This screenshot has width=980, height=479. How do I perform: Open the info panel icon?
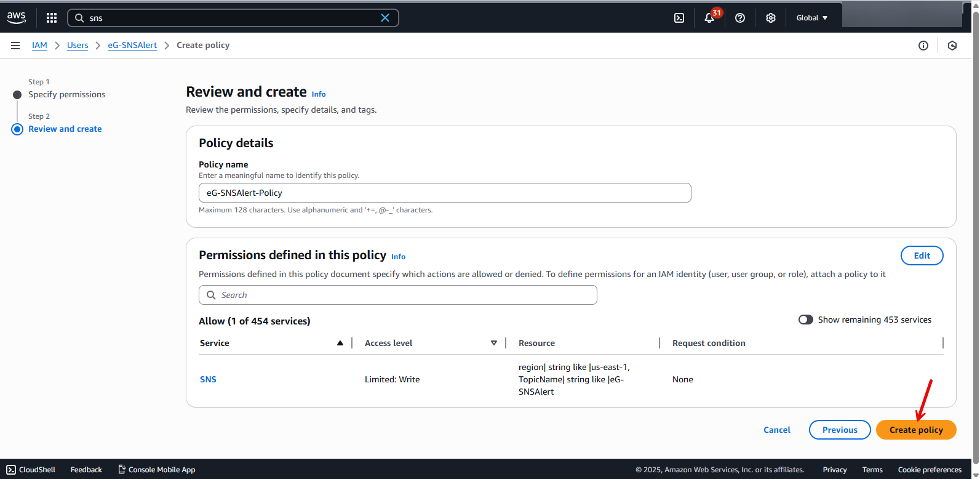pyautogui.click(x=923, y=46)
